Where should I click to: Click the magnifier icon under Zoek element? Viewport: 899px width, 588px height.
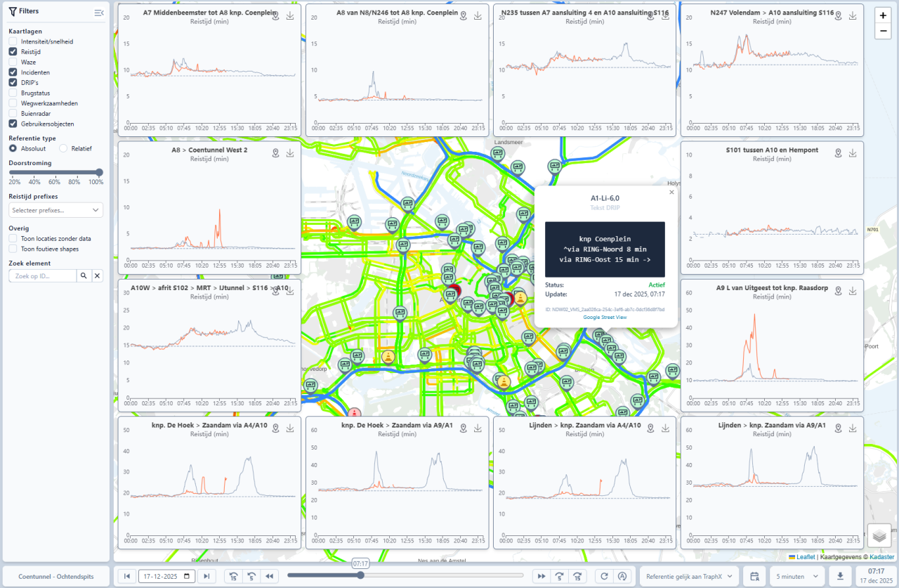click(84, 275)
